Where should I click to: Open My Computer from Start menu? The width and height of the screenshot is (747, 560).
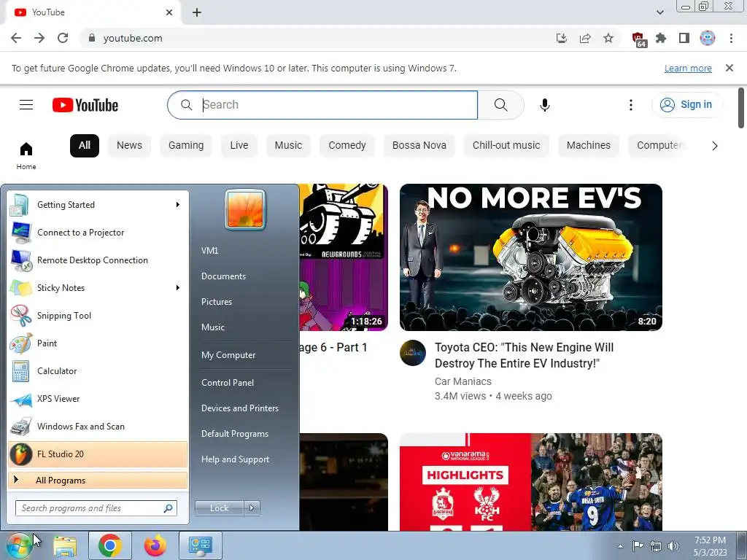pyautogui.click(x=228, y=355)
